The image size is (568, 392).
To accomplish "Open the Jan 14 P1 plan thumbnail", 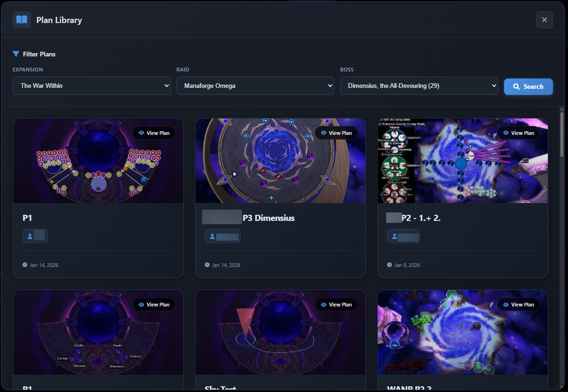I will [x=98, y=161].
